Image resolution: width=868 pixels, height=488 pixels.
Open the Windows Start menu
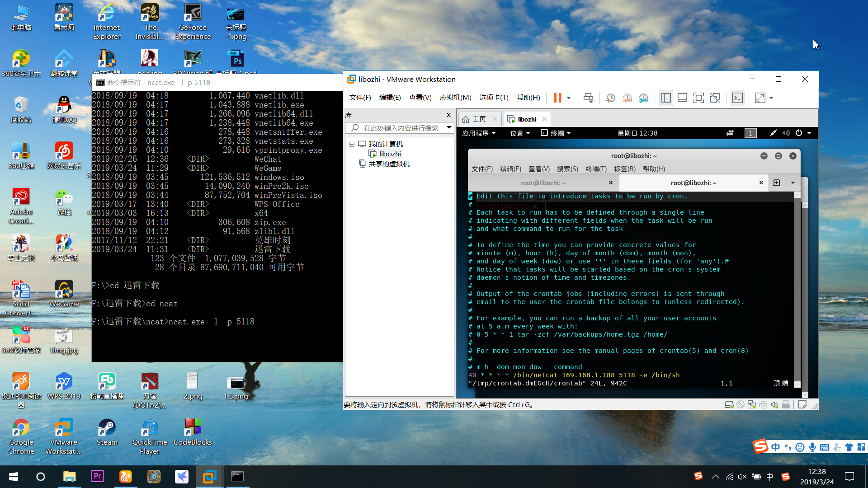14,477
